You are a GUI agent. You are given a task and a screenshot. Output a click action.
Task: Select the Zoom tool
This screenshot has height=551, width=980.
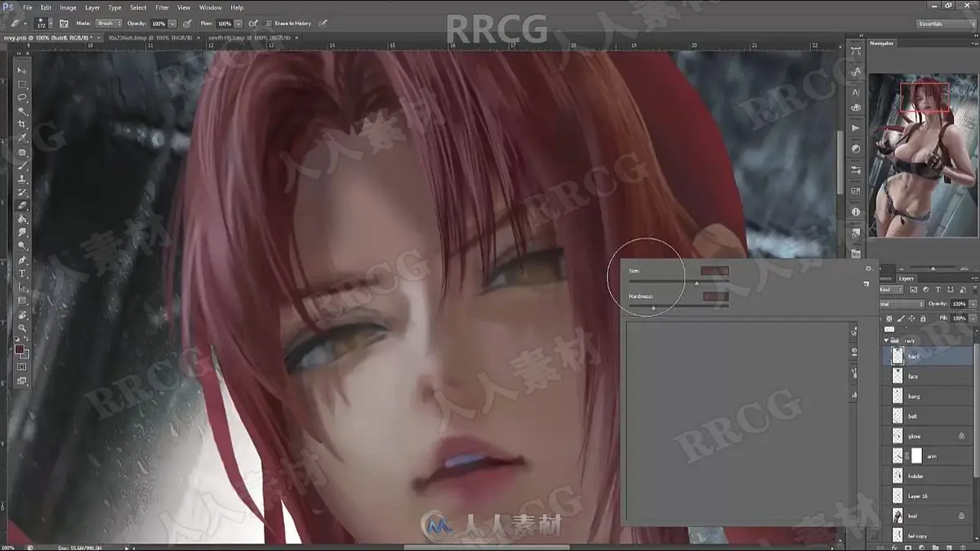coord(22,327)
